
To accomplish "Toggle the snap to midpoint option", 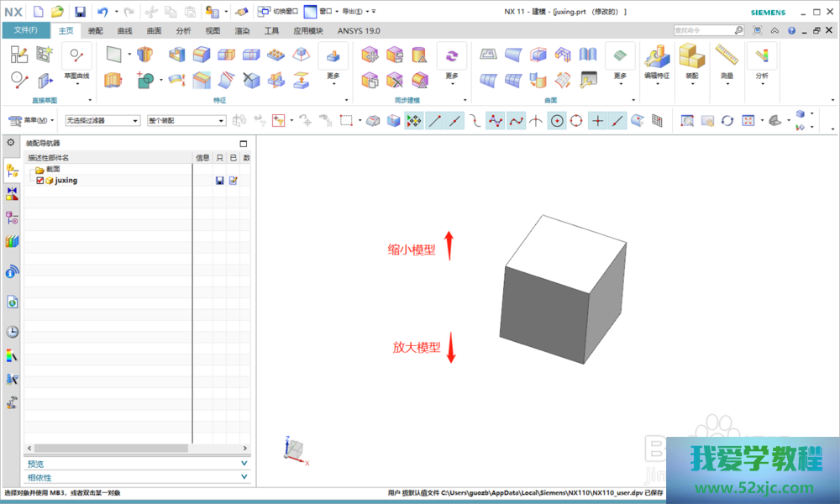I will tap(454, 121).
